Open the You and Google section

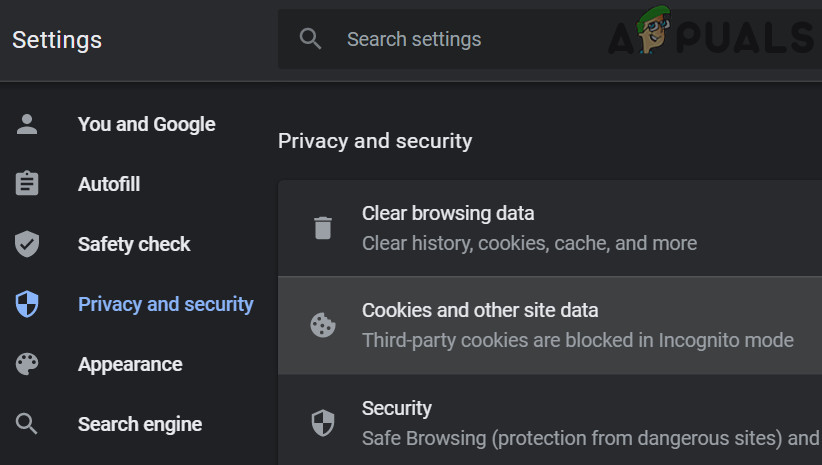tap(146, 125)
